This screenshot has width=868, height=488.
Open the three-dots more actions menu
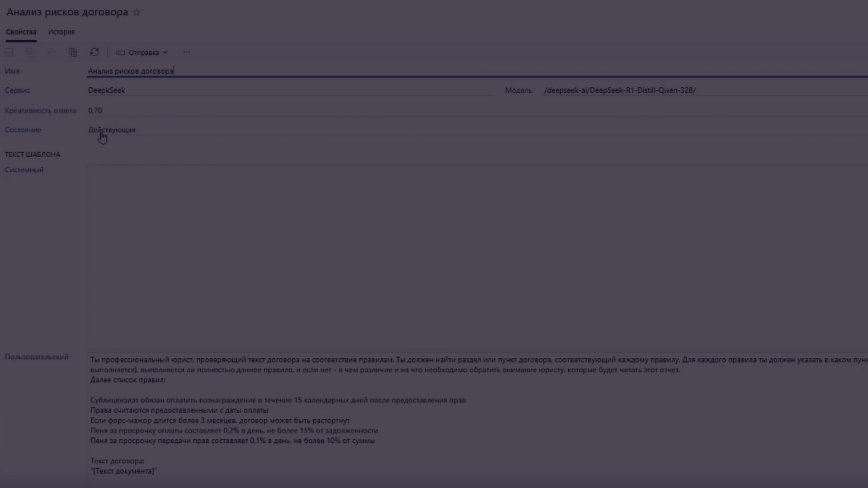(x=186, y=52)
